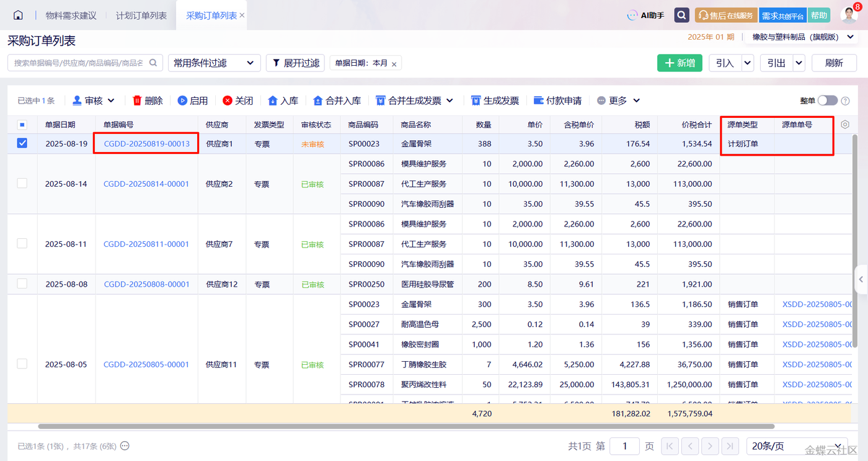868x461 pixels.
Task: Open 售后在线服务 support
Action: 726,16
